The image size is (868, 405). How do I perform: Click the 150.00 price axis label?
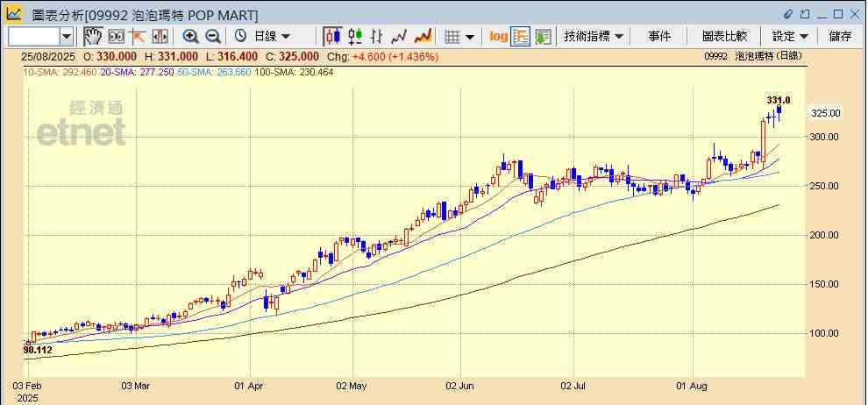825,284
